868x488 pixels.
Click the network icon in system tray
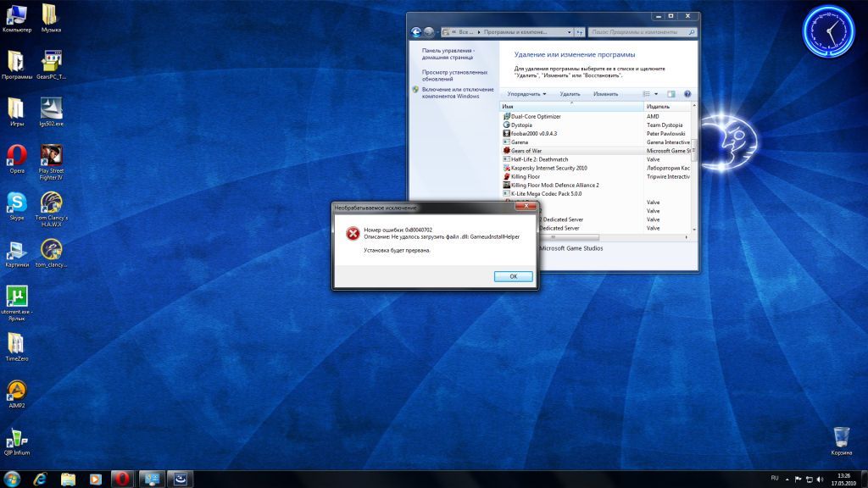coord(809,480)
